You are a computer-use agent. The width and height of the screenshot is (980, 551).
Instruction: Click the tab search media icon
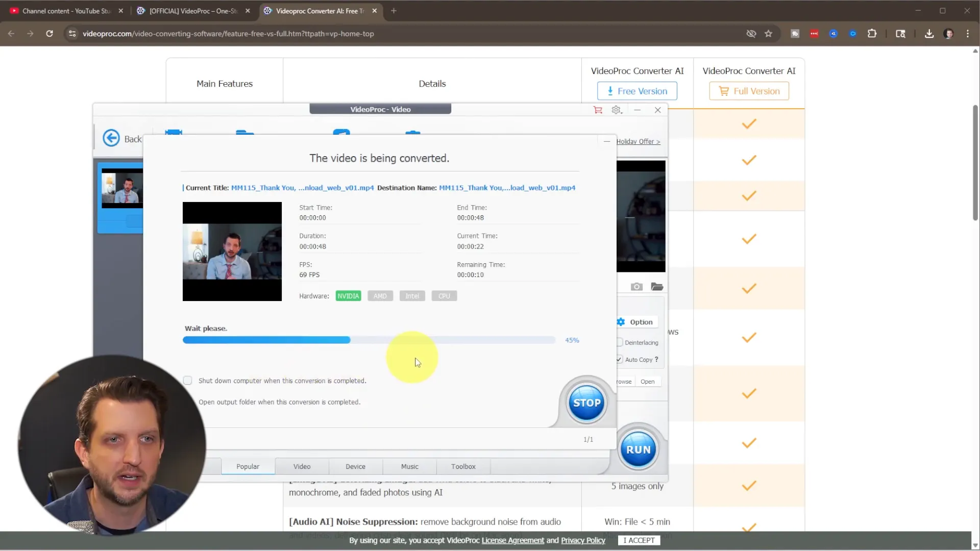click(901, 34)
